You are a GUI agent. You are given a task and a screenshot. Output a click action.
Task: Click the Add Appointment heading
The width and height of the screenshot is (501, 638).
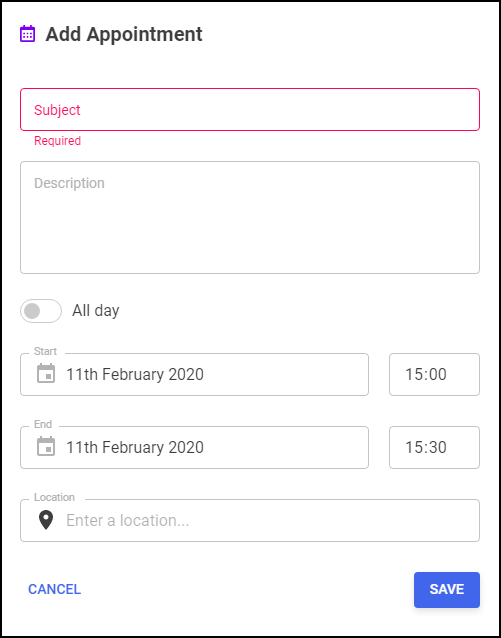pyautogui.click(x=124, y=34)
